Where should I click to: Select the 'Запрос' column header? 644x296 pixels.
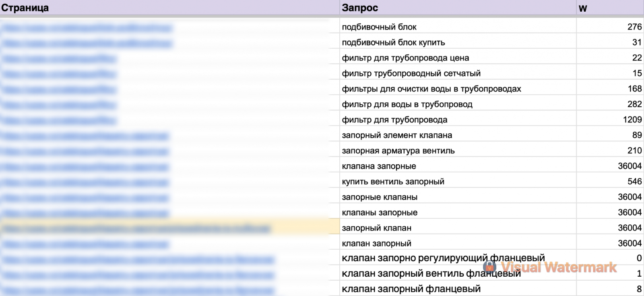pos(360,8)
